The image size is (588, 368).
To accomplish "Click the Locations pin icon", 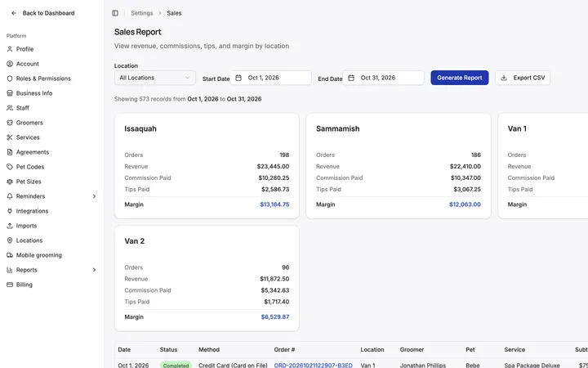I will tap(10, 240).
